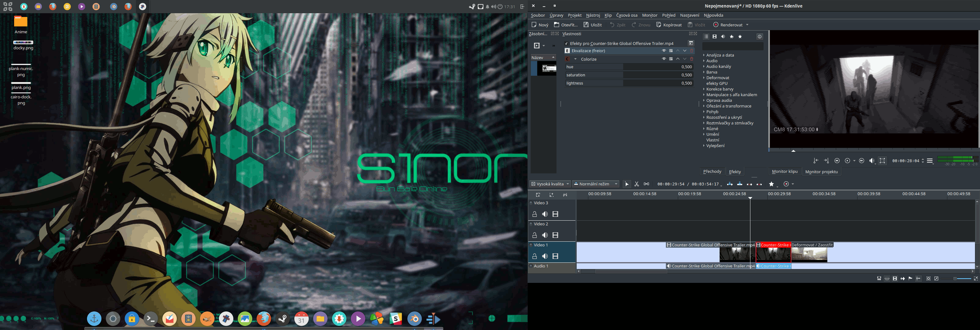Hide video on the Video 1 track
Viewport: 980px width, 330px height.
point(555,256)
